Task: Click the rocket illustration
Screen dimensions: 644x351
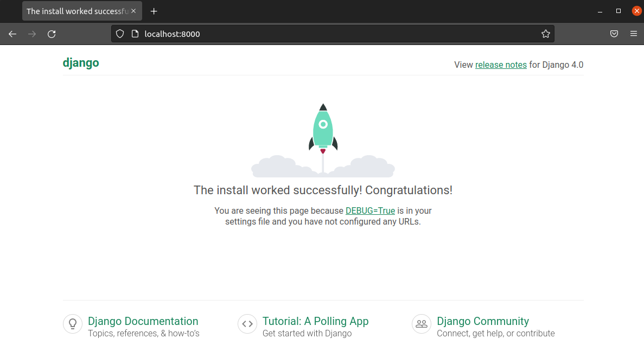Action: [x=323, y=141]
